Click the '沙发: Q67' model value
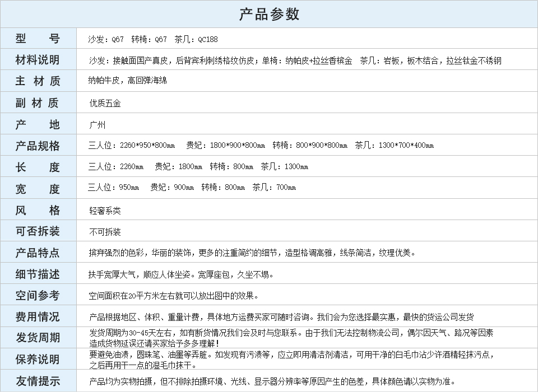Image resolution: width=538 pixels, height=392 pixels. click(106, 39)
